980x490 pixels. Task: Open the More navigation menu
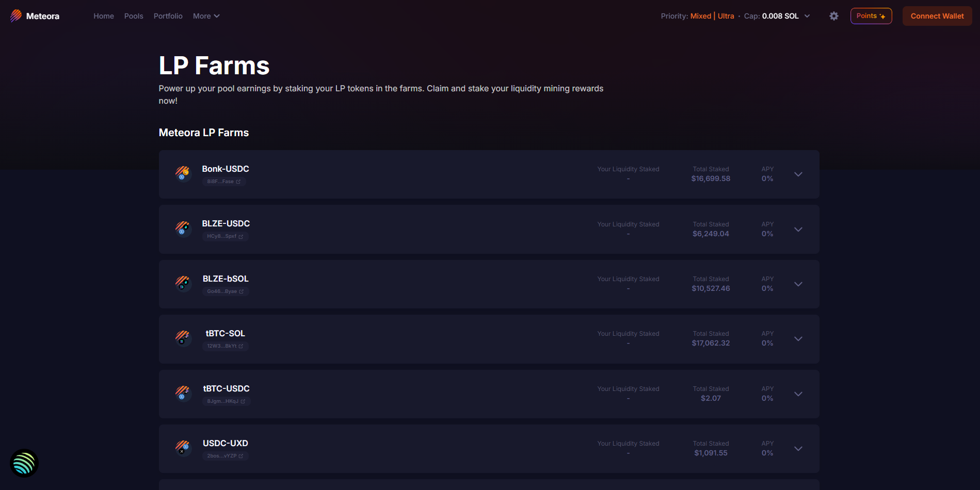pyautogui.click(x=206, y=16)
